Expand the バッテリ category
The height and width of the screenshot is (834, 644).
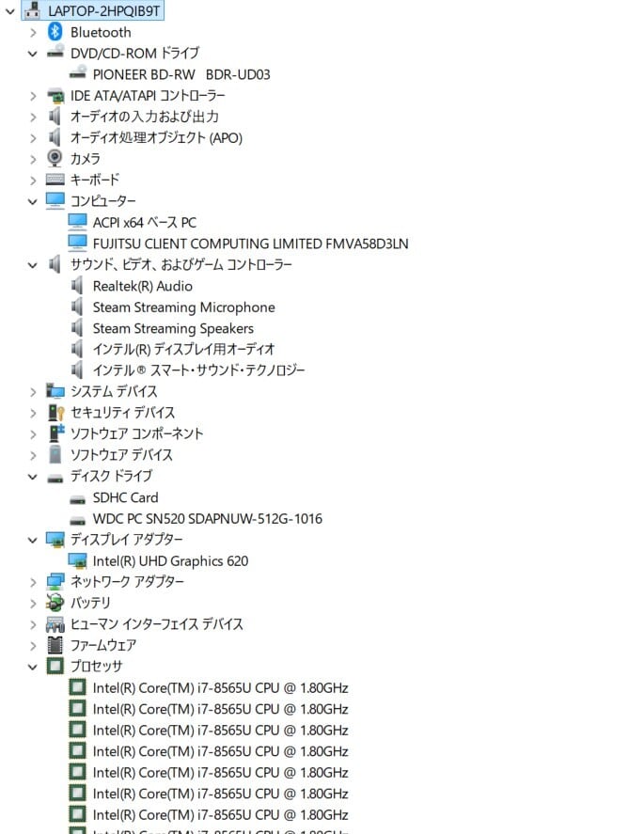click(33, 603)
